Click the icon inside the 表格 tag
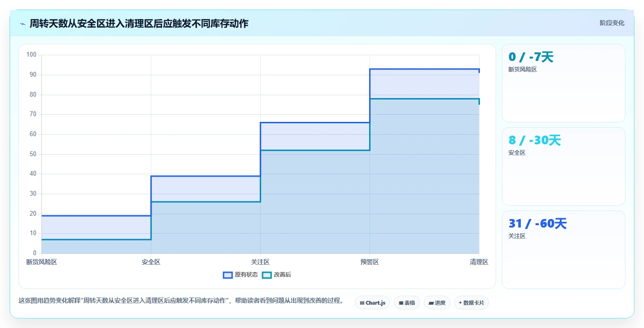Image resolution: width=644 pixels, height=328 pixels. [401, 303]
